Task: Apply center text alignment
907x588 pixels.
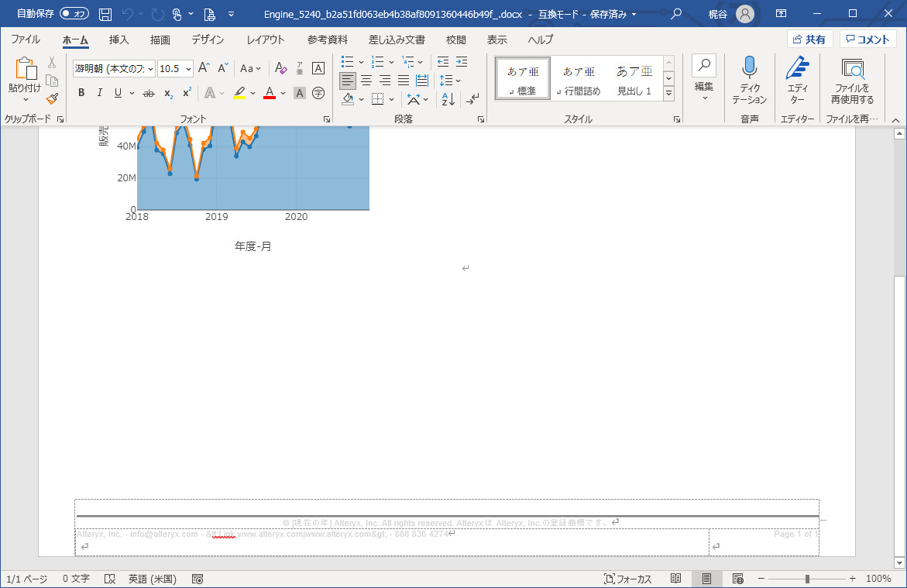Action: [x=366, y=81]
